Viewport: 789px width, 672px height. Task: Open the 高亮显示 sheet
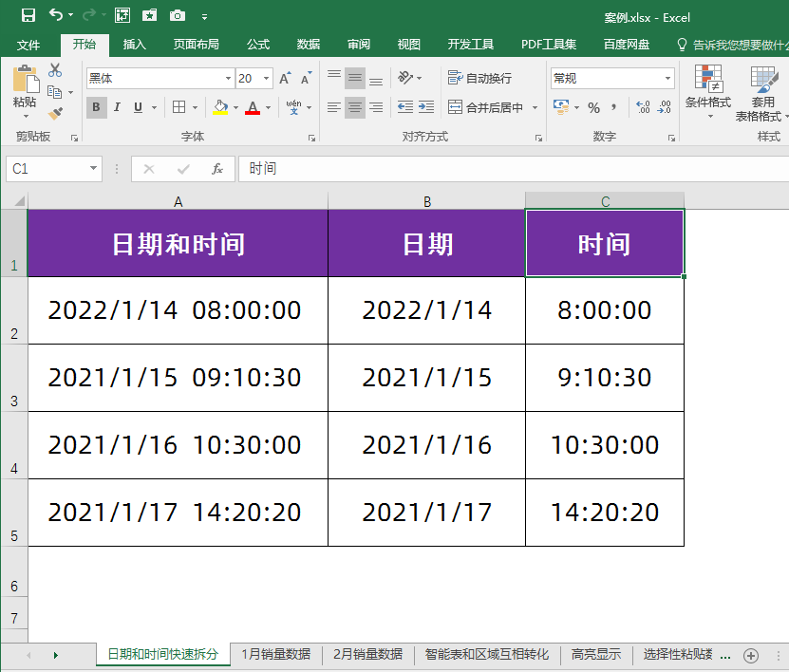pos(595,654)
